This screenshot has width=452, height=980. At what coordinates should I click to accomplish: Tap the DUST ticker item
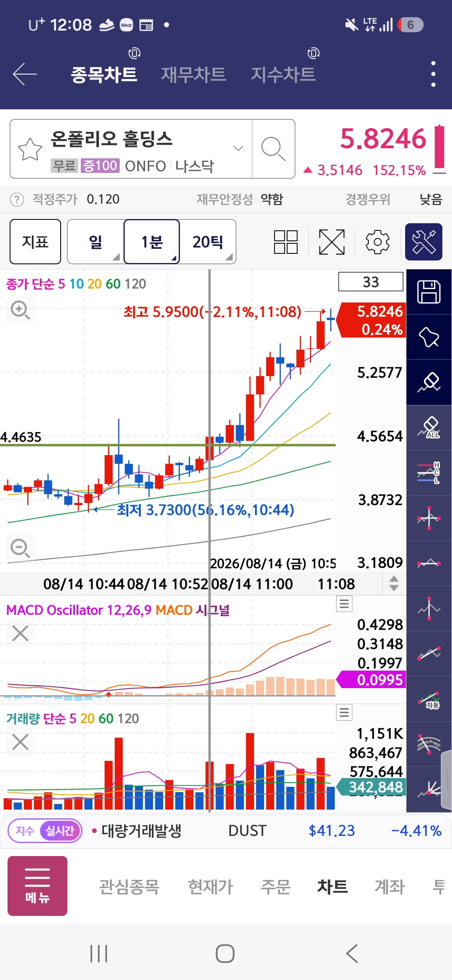point(247,831)
